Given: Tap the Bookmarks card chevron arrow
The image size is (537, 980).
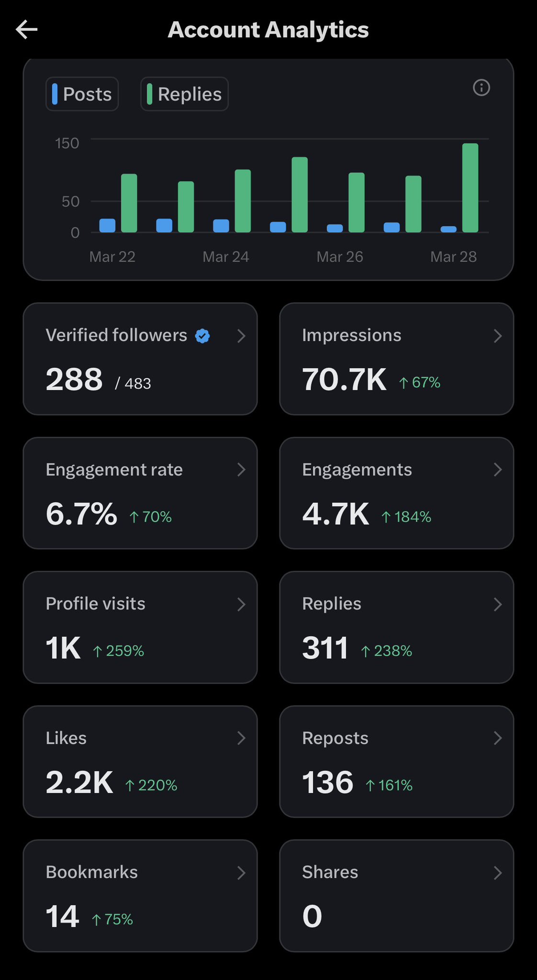Looking at the screenshot, I should pyautogui.click(x=242, y=873).
